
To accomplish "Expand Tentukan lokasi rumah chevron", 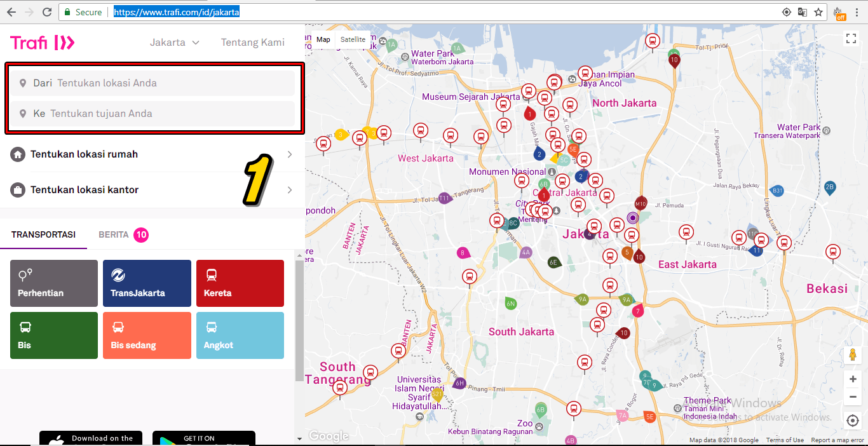I will point(290,154).
